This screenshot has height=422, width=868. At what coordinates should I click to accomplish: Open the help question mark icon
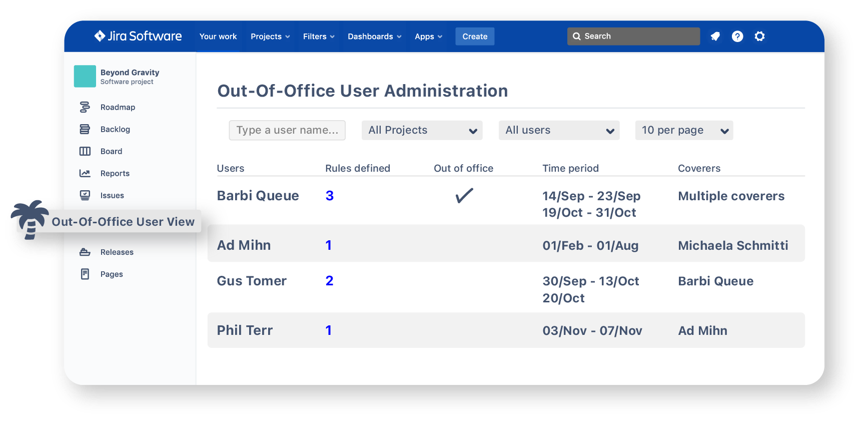[737, 36]
